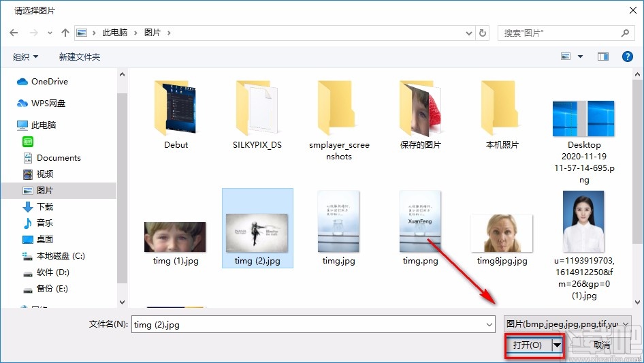
Task: Open the 打开 button's dropdown arrow
Action: pyautogui.click(x=557, y=345)
